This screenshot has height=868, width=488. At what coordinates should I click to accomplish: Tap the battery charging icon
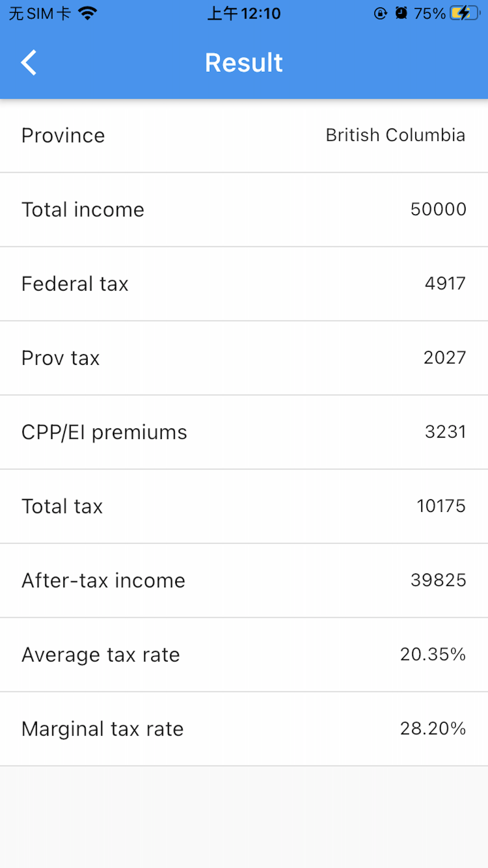pyautogui.click(x=465, y=13)
